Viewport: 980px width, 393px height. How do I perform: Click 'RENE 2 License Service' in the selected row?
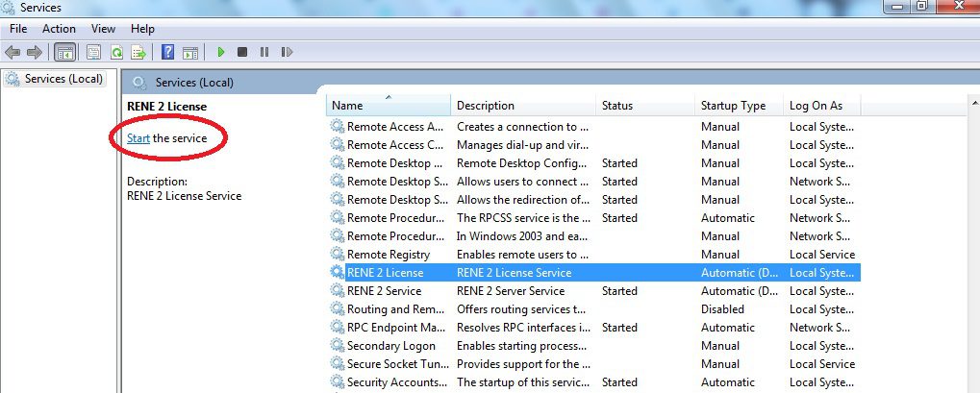(x=514, y=273)
